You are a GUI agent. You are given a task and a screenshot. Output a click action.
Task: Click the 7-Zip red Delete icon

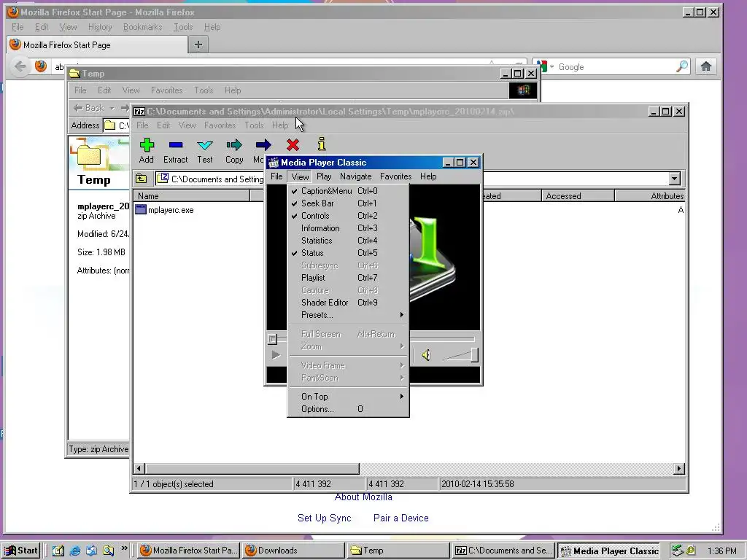pos(293,145)
